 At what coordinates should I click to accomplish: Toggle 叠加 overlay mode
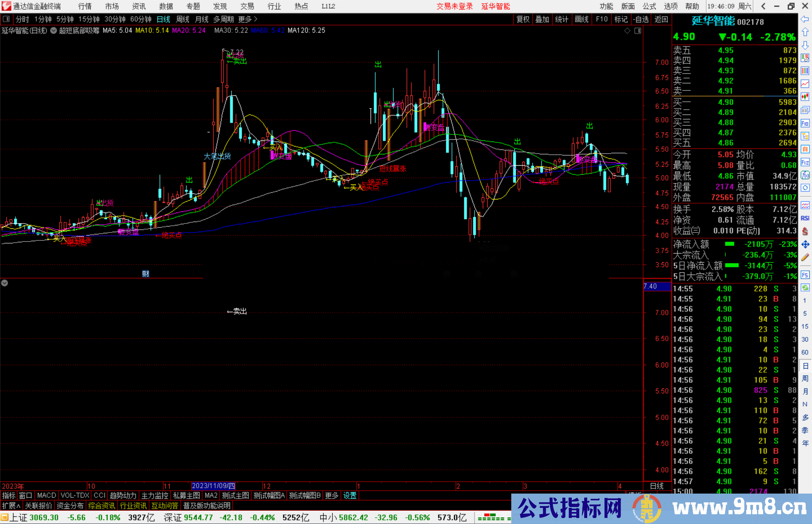coord(542,19)
